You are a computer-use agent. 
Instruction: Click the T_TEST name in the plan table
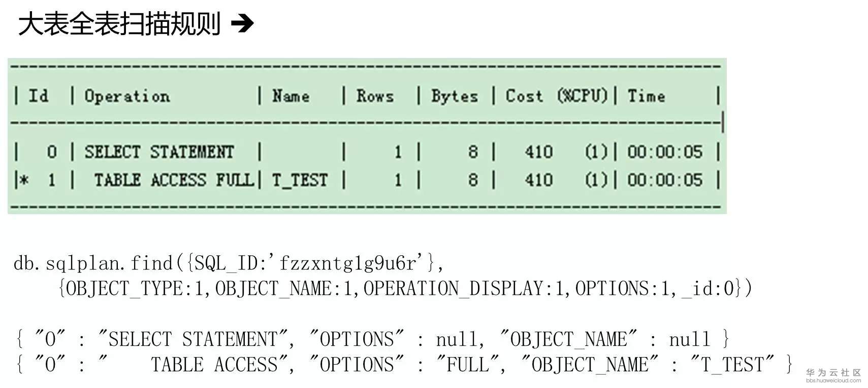(300, 180)
